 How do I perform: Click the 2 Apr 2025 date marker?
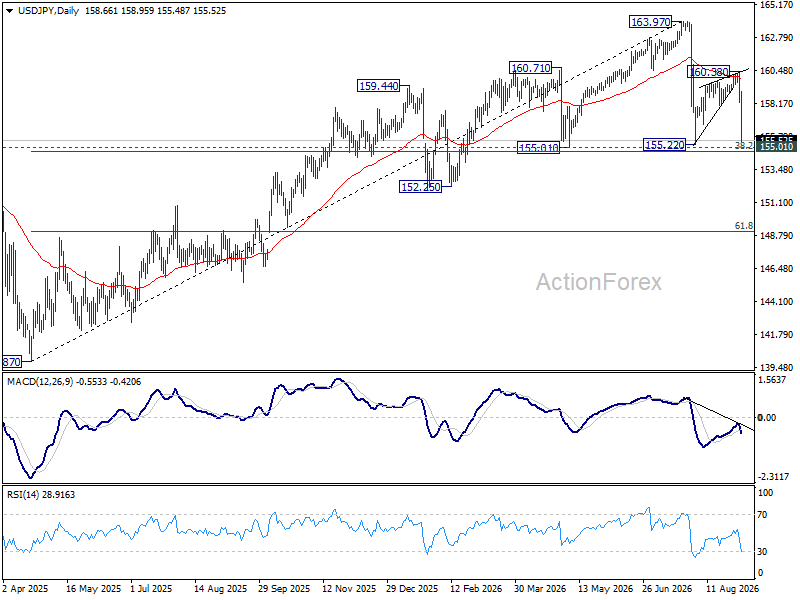[x=24, y=588]
